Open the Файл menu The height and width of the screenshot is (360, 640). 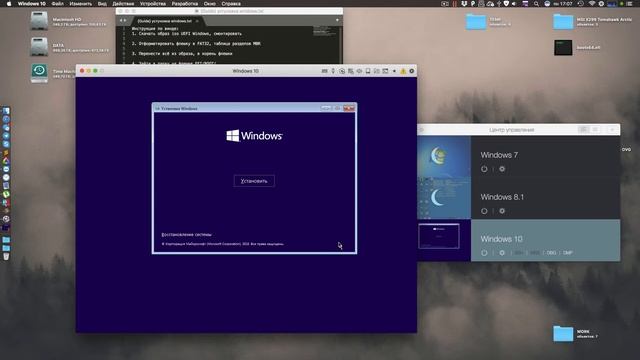point(58,4)
